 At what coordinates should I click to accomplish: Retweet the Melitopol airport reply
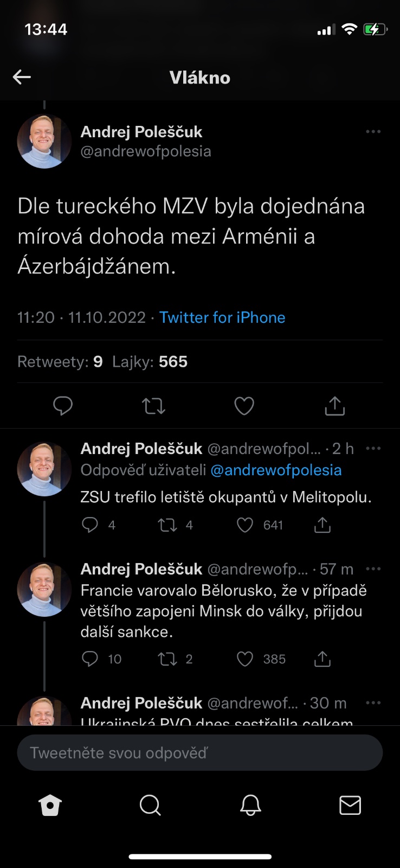point(167,525)
